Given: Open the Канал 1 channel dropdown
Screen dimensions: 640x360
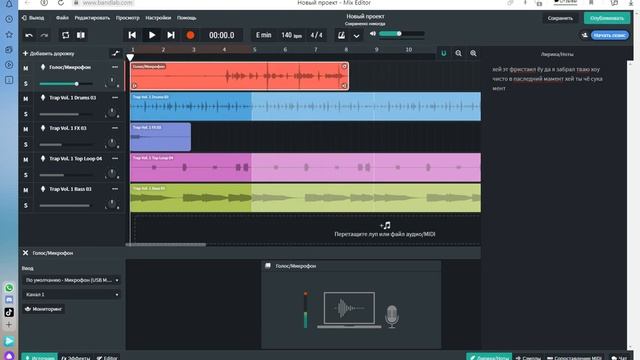Looking at the screenshot, I should pos(71,294).
